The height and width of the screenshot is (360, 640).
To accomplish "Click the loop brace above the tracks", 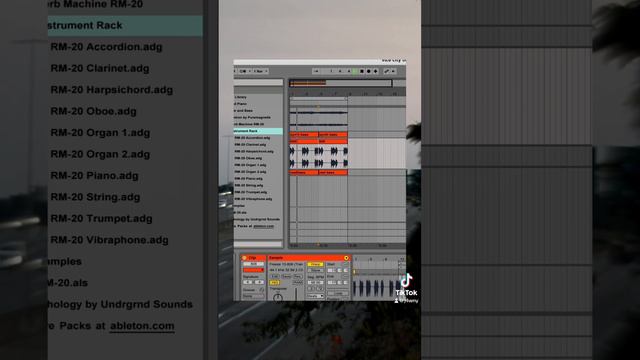I will 318,99.
